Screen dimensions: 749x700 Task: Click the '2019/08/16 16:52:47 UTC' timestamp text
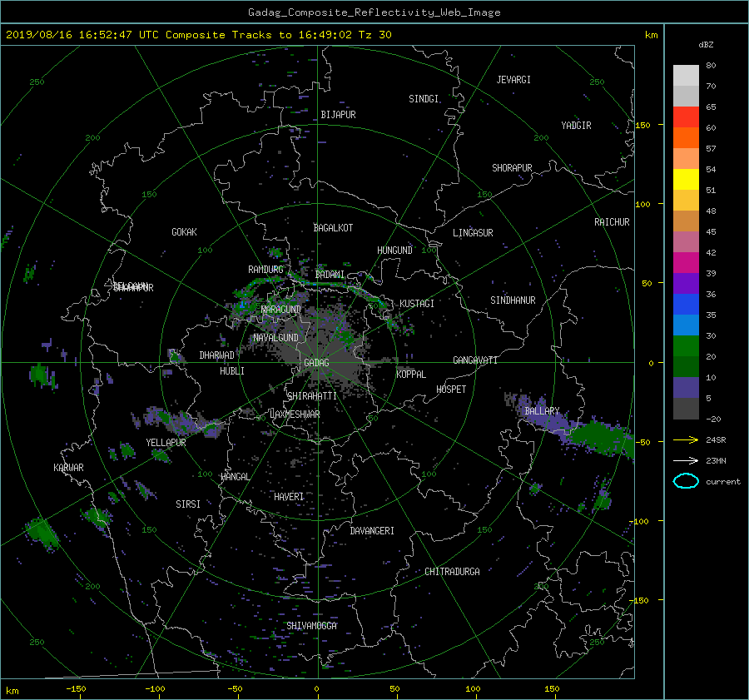[75, 35]
